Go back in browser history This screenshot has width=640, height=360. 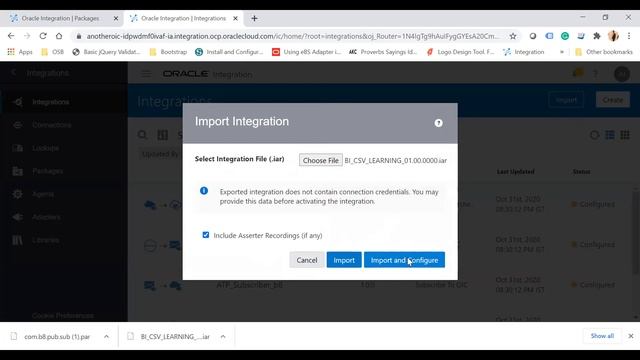[11, 36]
